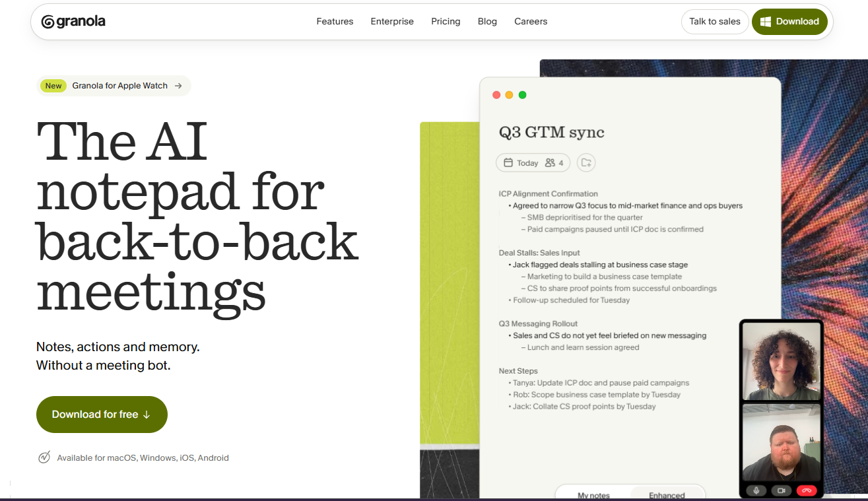Click Jack flagged deals stalling line
Screen dimensions: 868x501
pos(597,265)
